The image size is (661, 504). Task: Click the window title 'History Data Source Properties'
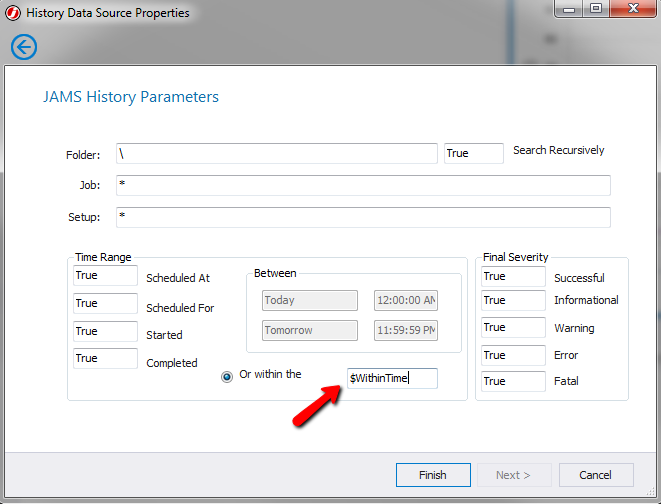click(108, 13)
